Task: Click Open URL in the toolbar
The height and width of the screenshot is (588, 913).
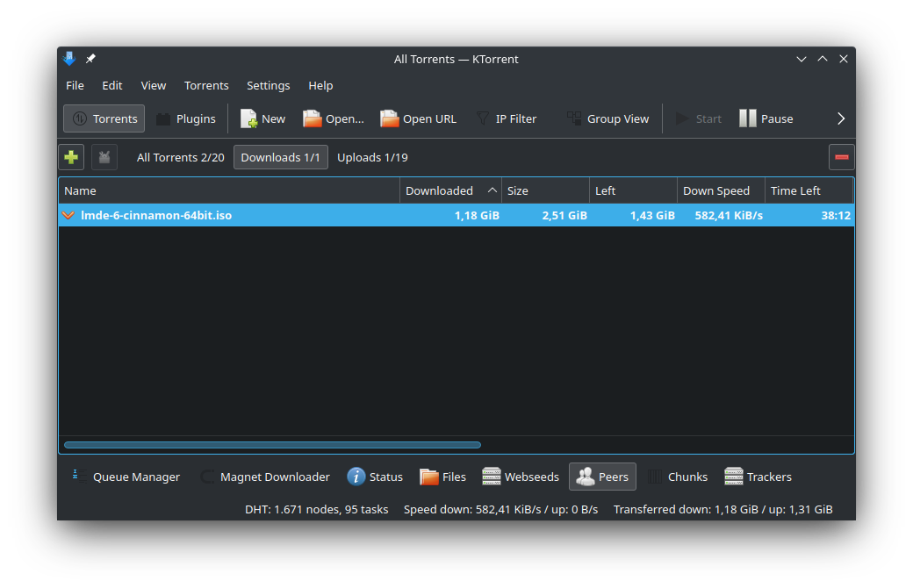Action: (x=418, y=118)
